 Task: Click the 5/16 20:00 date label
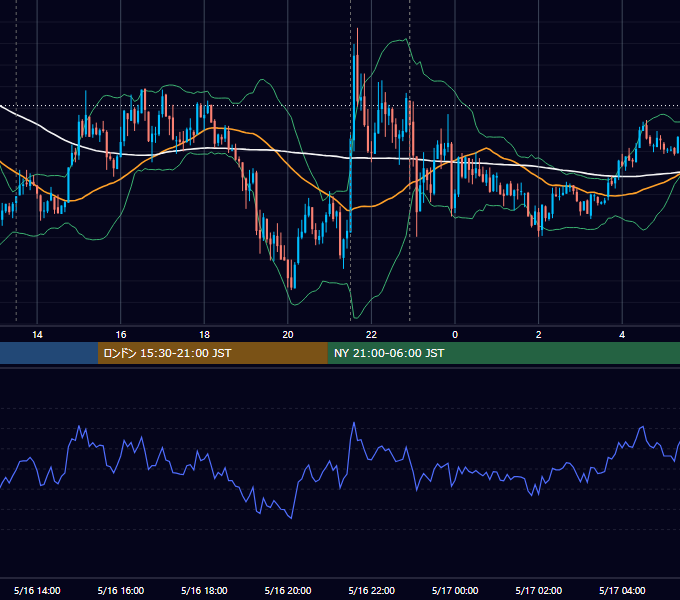tap(288, 590)
